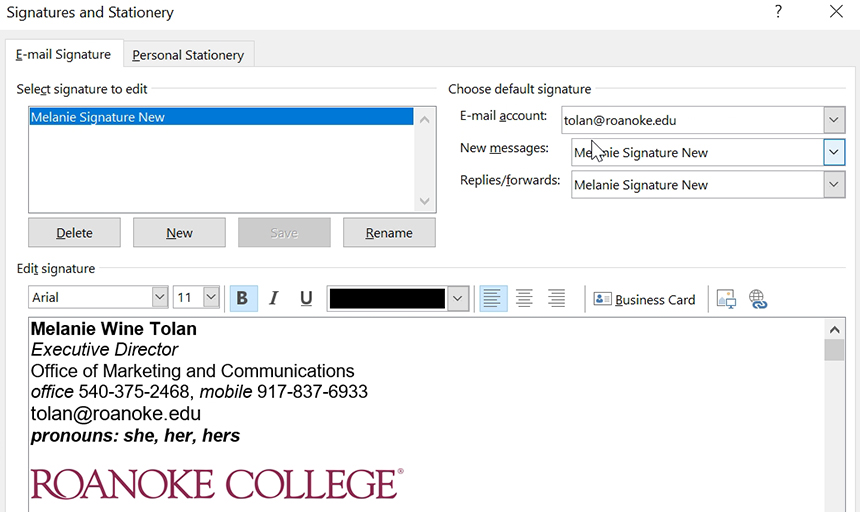
Task: Align signature text left
Action: [x=493, y=298]
